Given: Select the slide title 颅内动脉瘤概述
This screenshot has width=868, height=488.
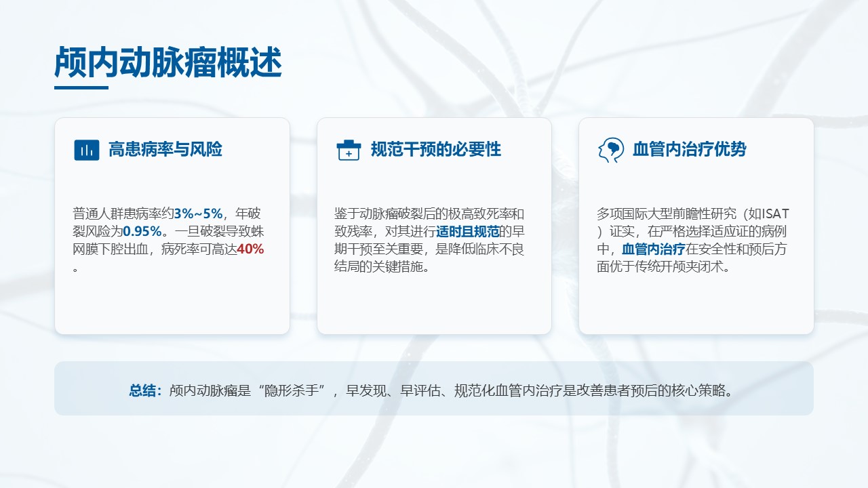Looking at the screenshot, I should [x=167, y=64].
